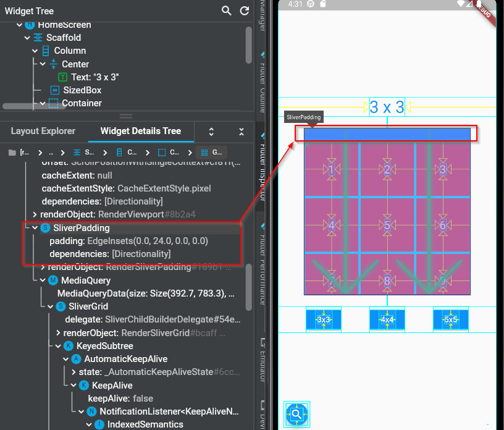
Task: Click the Widget Tree vertical scrollbar
Action: [x=248, y=45]
